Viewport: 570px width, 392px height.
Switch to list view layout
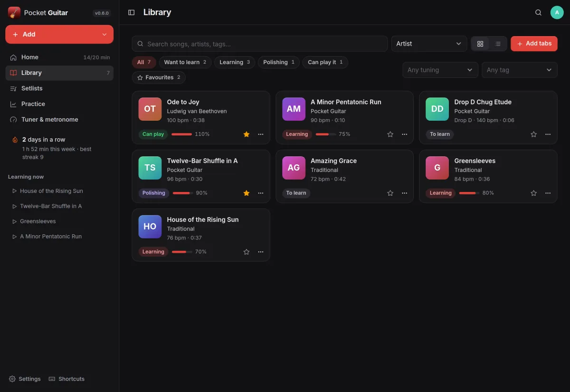click(x=498, y=44)
